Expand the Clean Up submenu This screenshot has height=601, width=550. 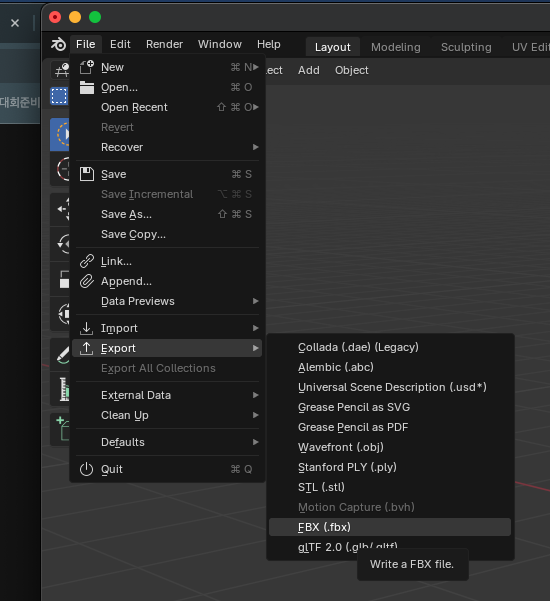167,415
